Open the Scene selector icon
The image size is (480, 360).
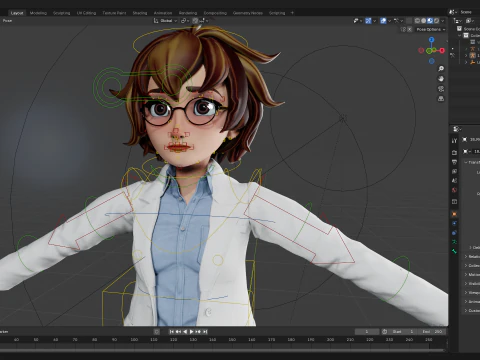click(x=453, y=12)
